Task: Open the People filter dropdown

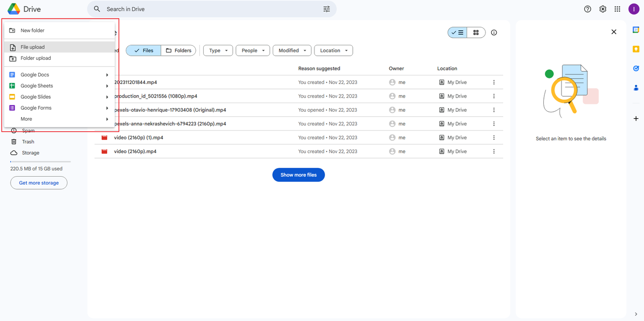Action: 253,50
